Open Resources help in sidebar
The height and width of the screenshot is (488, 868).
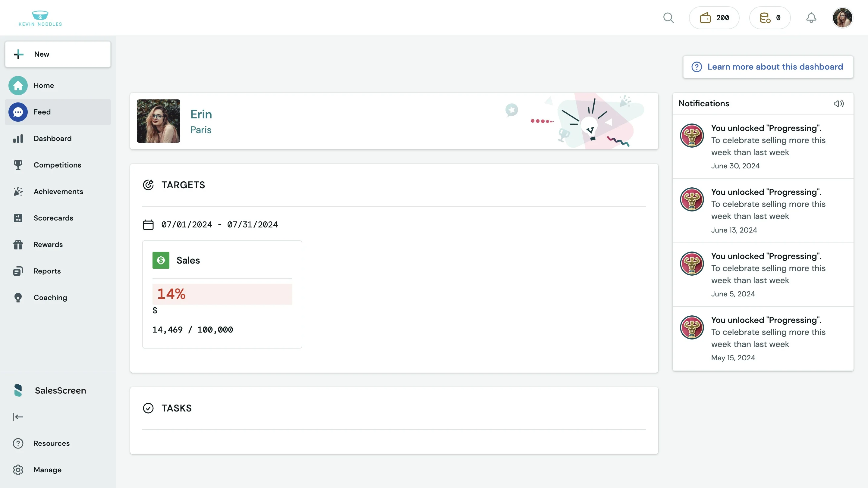pyautogui.click(x=51, y=443)
